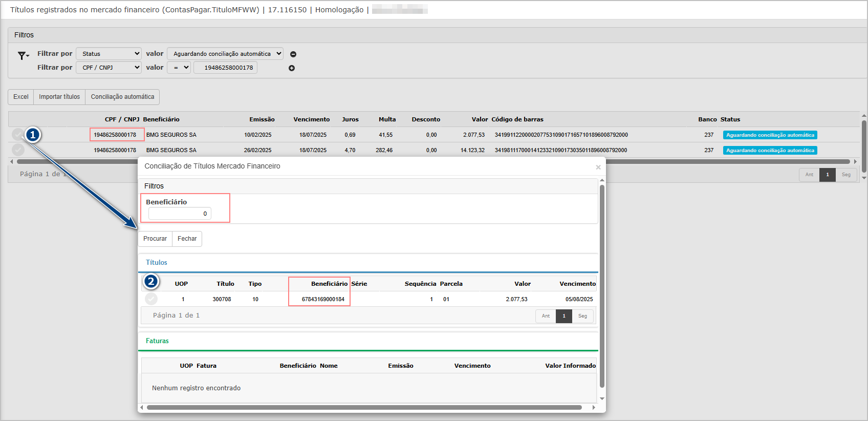Click the dialog vertical scrollbar

coord(602,286)
